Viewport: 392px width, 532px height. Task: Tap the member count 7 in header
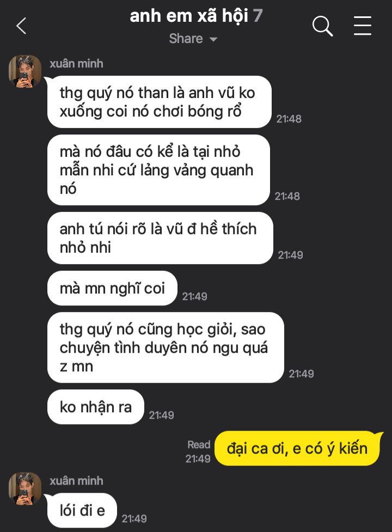point(258,16)
